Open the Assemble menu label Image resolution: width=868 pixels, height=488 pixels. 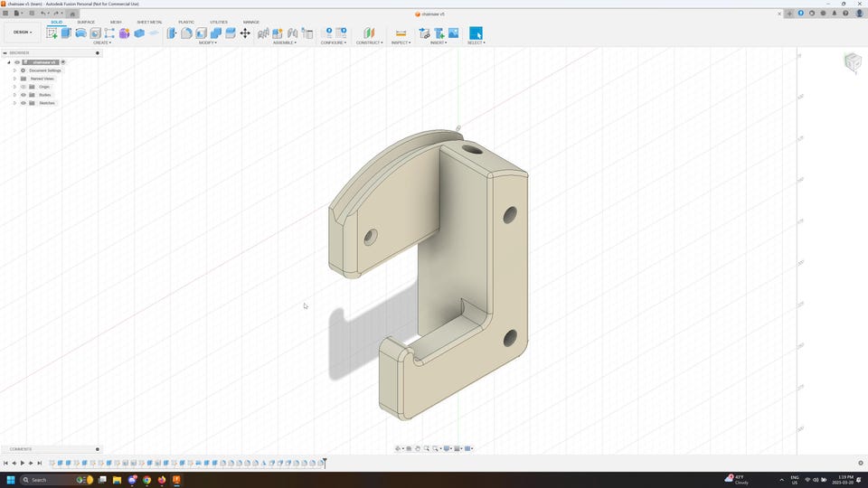pos(285,42)
